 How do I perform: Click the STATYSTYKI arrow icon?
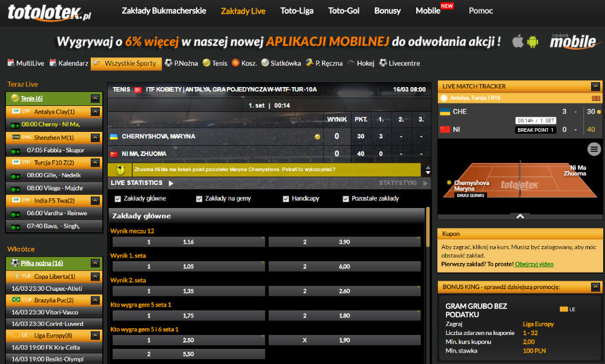click(x=425, y=183)
